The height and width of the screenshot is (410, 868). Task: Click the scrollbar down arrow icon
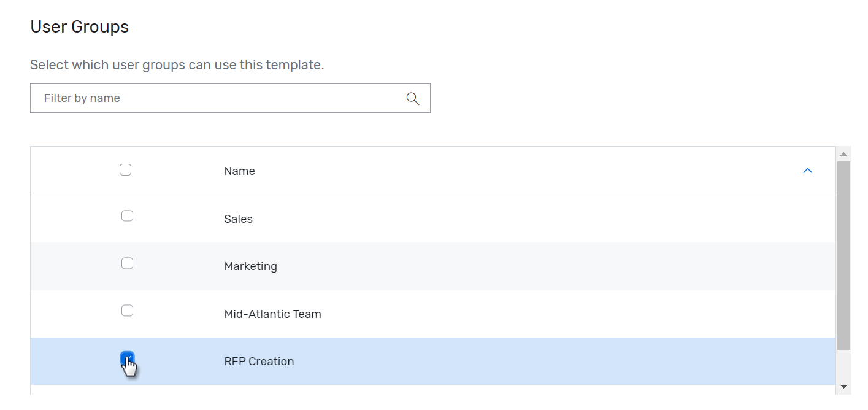[843, 387]
